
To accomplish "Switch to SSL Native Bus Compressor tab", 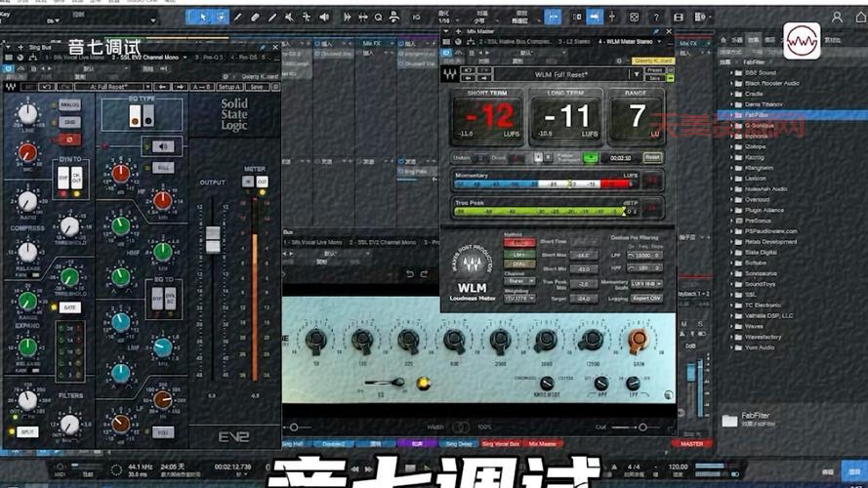I will pos(516,42).
